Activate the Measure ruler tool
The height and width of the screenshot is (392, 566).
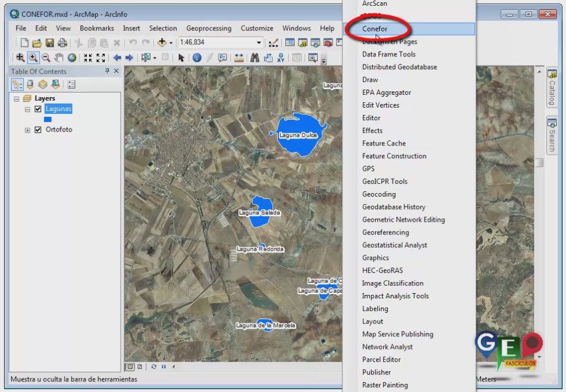[239, 58]
